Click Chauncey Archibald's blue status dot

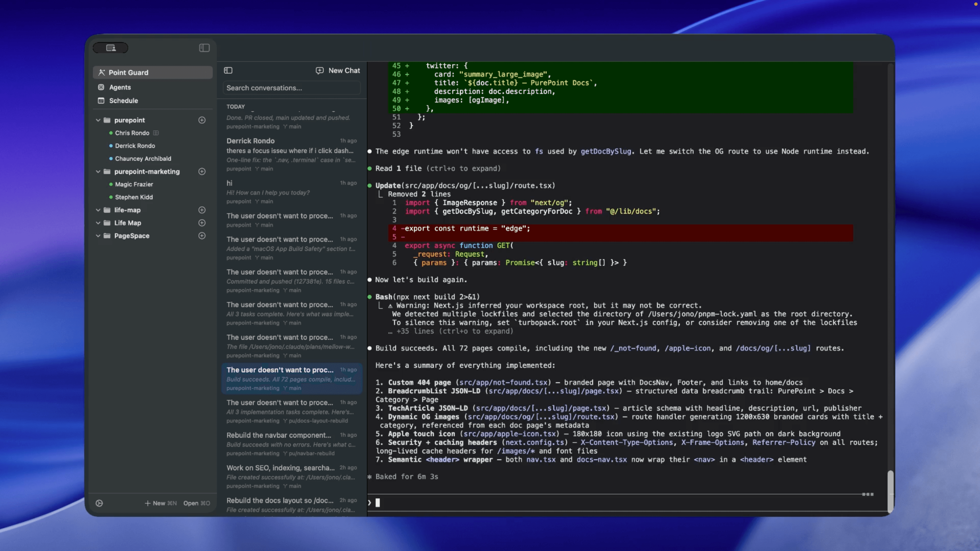coord(111,159)
